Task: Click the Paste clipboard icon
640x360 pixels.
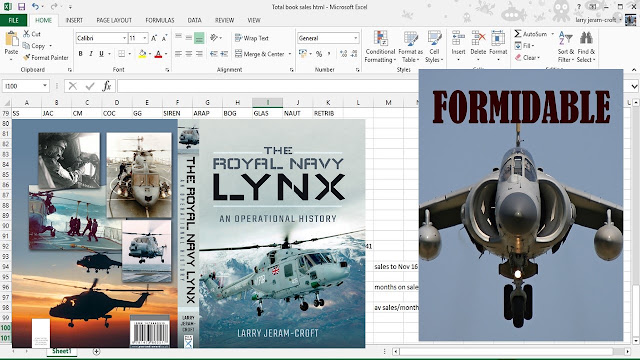Action: (x=11, y=39)
